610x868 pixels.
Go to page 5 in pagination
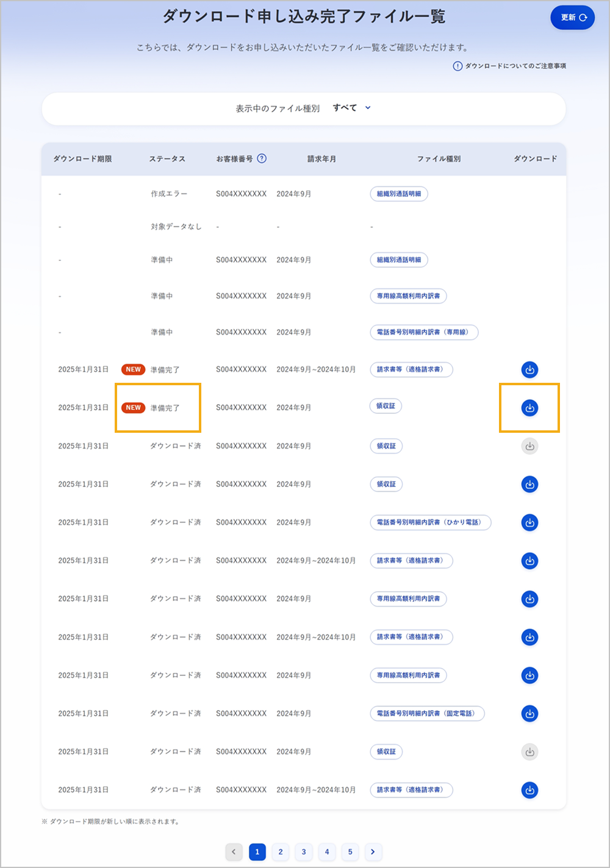point(350,852)
